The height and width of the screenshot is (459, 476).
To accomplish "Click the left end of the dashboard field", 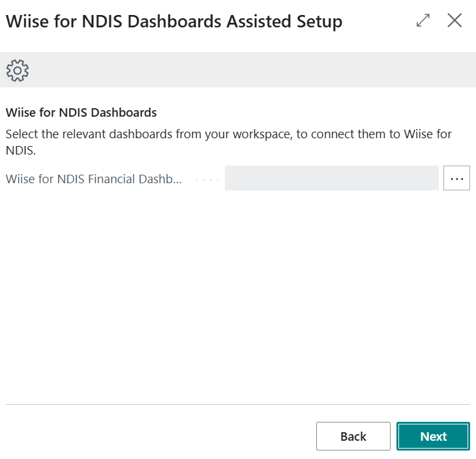I will click(235, 178).
